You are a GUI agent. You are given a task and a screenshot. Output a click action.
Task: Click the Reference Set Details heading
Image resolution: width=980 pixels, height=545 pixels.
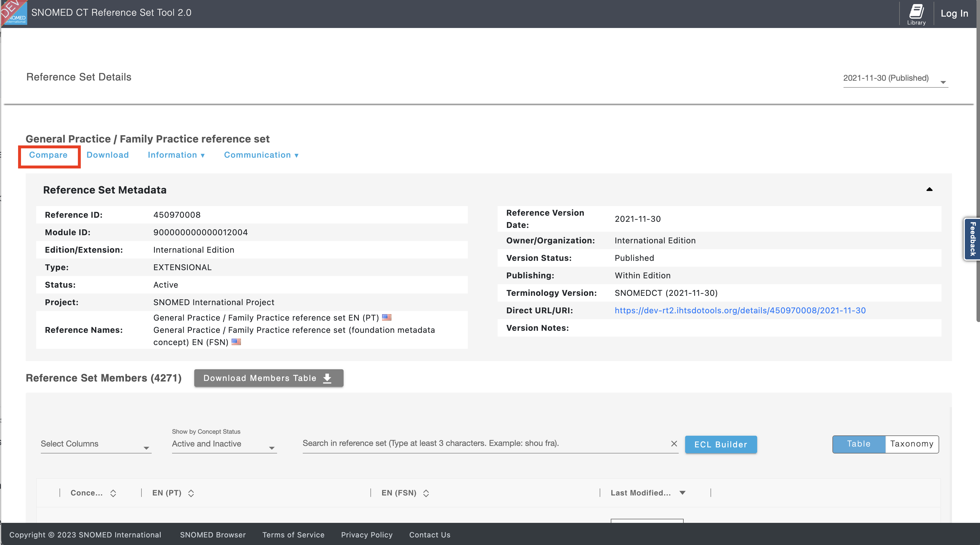tap(79, 77)
